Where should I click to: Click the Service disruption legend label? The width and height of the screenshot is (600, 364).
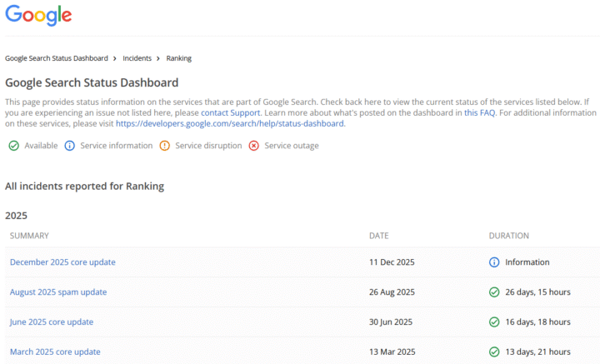click(x=208, y=146)
